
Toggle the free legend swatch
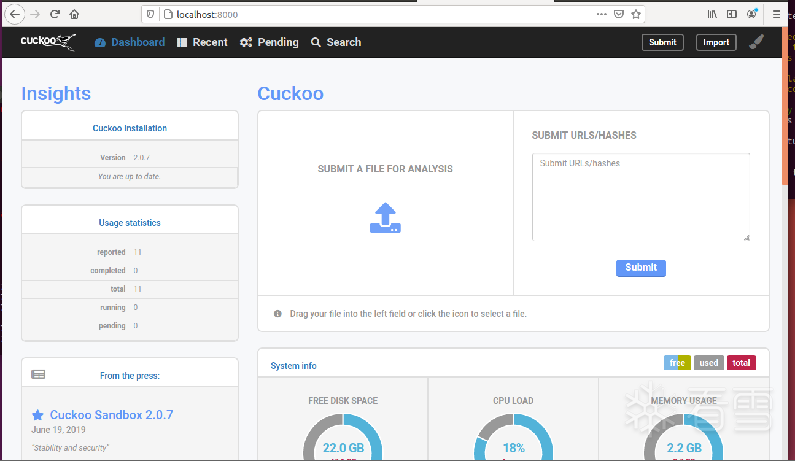677,363
